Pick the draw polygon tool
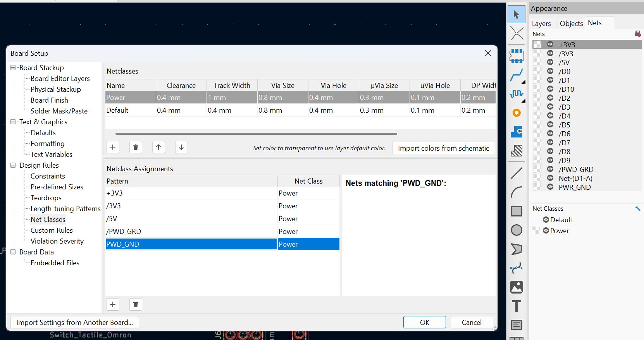 pyautogui.click(x=517, y=249)
